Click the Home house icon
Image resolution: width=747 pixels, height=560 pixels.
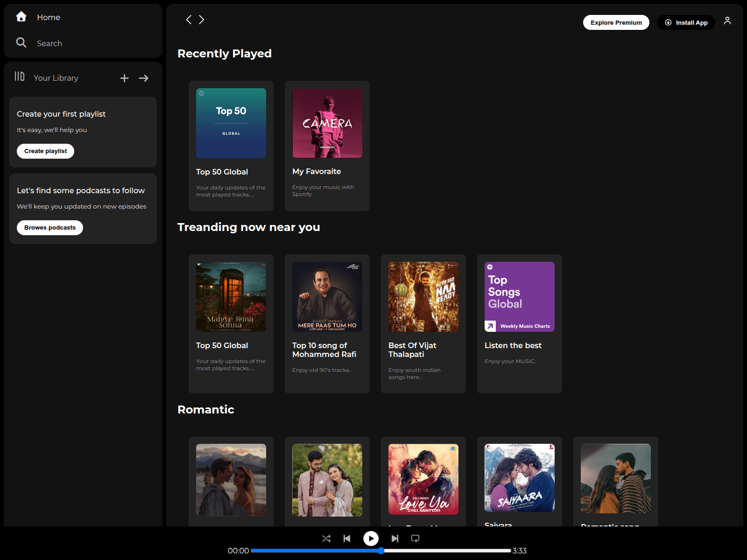21,17
